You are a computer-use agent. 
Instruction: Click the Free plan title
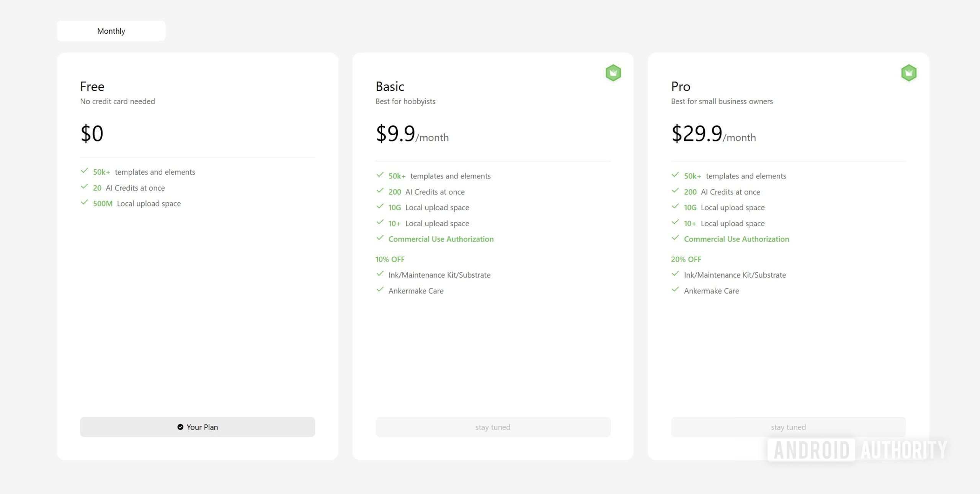tap(92, 87)
